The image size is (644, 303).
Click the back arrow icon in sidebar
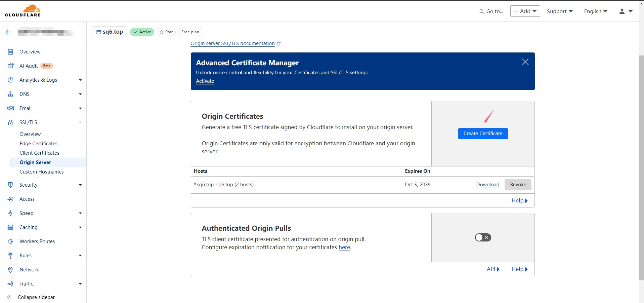tap(9, 32)
